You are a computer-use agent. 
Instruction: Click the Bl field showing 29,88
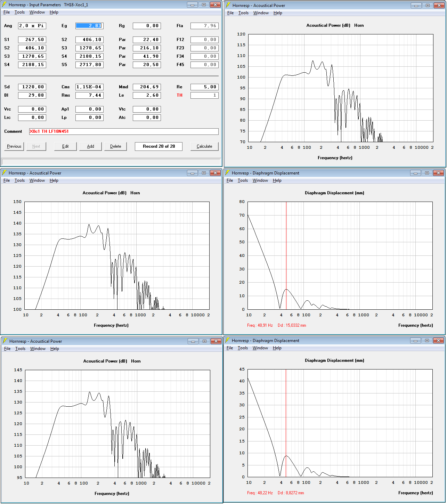click(32, 95)
